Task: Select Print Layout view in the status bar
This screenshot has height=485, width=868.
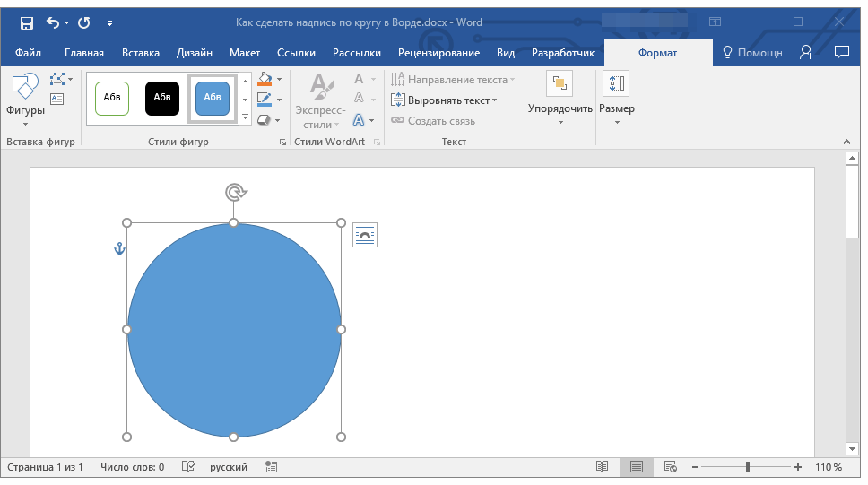Action: (637, 467)
